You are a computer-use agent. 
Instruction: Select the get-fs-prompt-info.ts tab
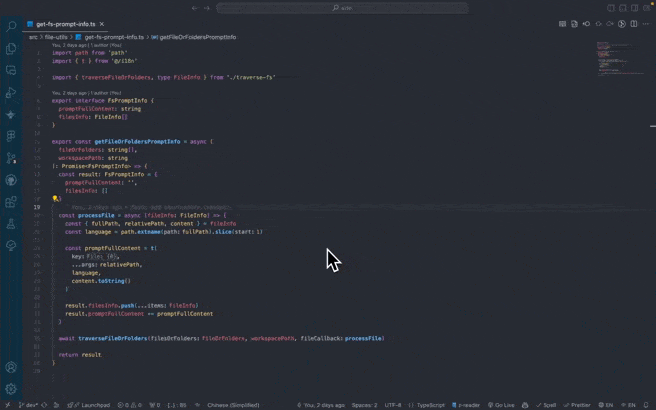coord(65,24)
